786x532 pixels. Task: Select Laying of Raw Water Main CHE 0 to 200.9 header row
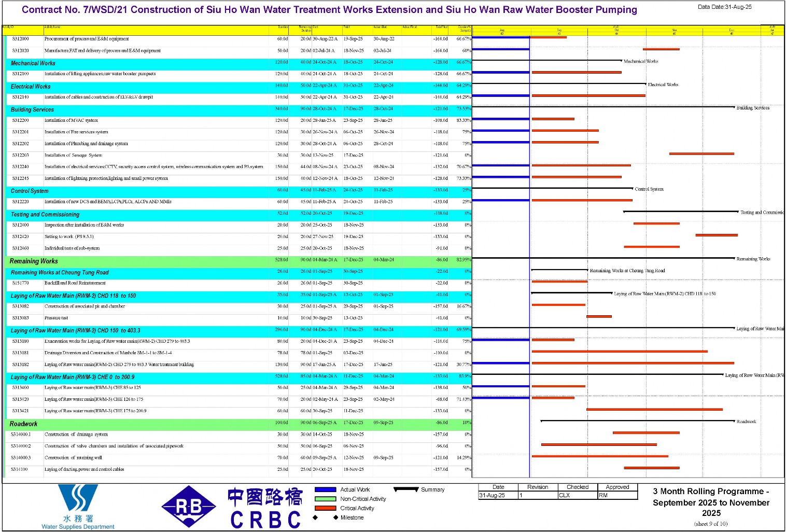click(238, 377)
